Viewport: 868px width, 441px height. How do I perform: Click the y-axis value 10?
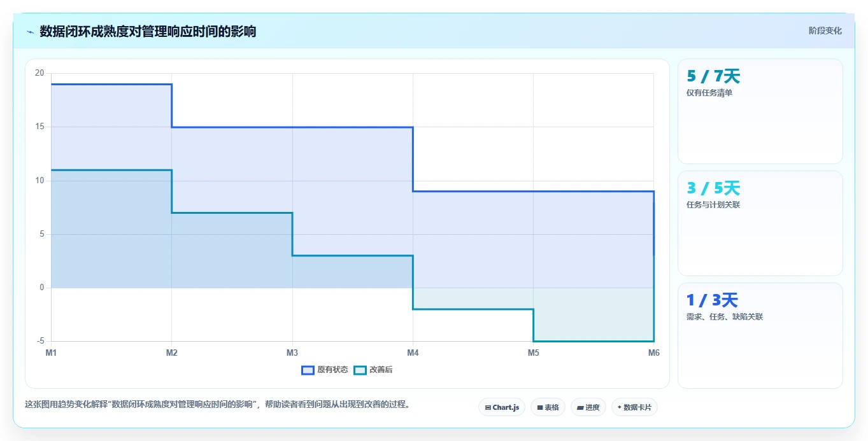[x=39, y=181]
